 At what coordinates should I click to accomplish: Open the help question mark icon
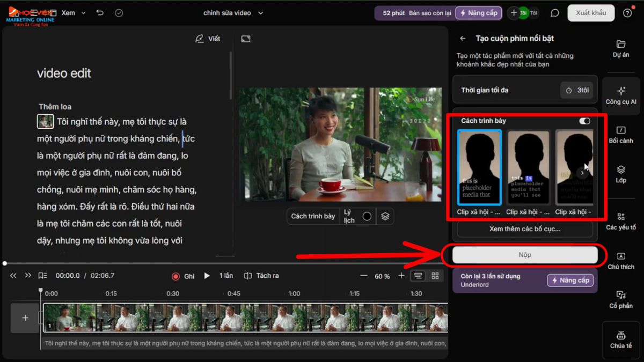coord(627,13)
